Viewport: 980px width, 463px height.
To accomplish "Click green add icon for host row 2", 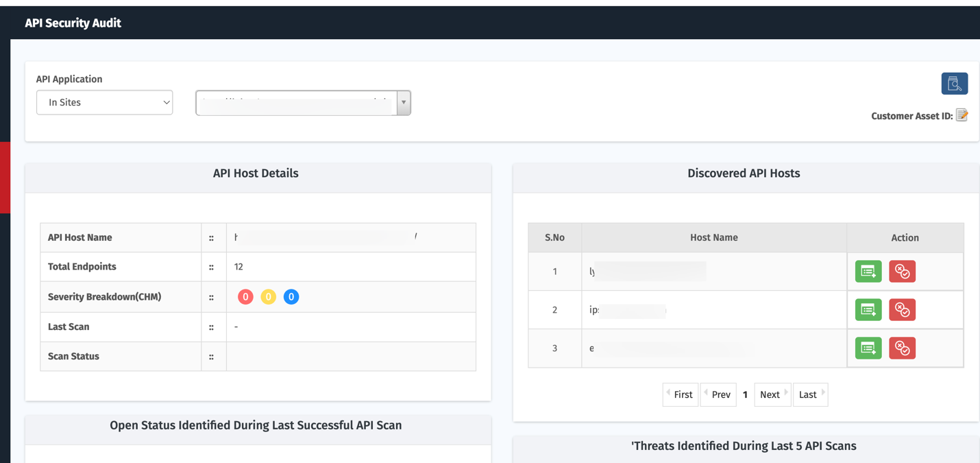I will click(868, 310).
